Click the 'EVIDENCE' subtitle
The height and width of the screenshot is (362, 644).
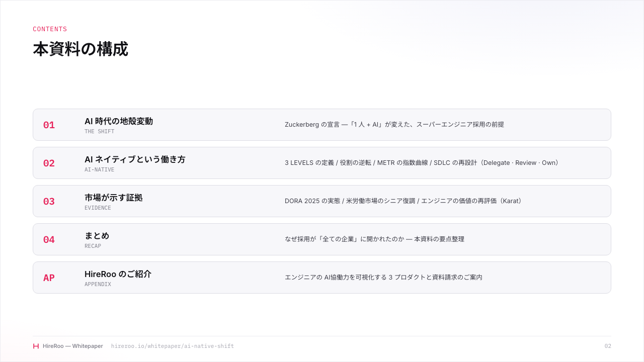[98, 208]
